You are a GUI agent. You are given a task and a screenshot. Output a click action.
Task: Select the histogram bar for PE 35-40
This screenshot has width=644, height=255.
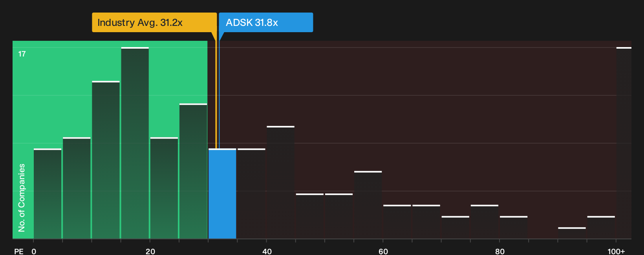point(251,194)
